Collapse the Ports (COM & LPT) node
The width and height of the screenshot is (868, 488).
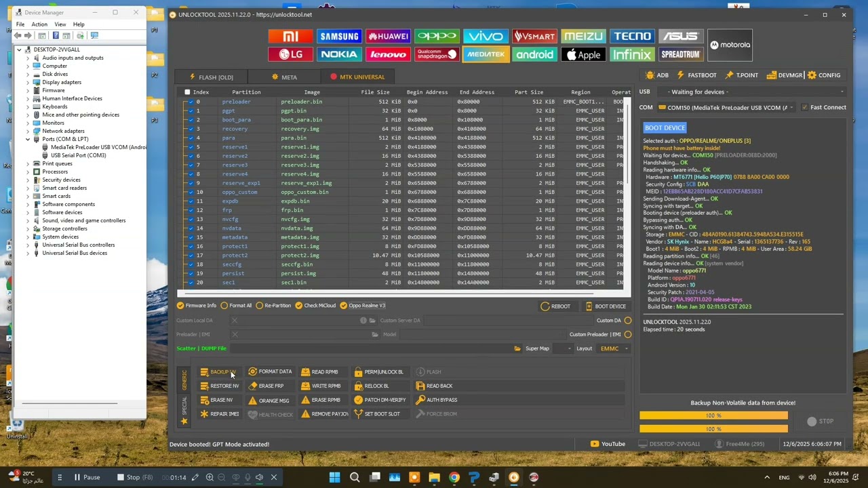coord(28,139)
